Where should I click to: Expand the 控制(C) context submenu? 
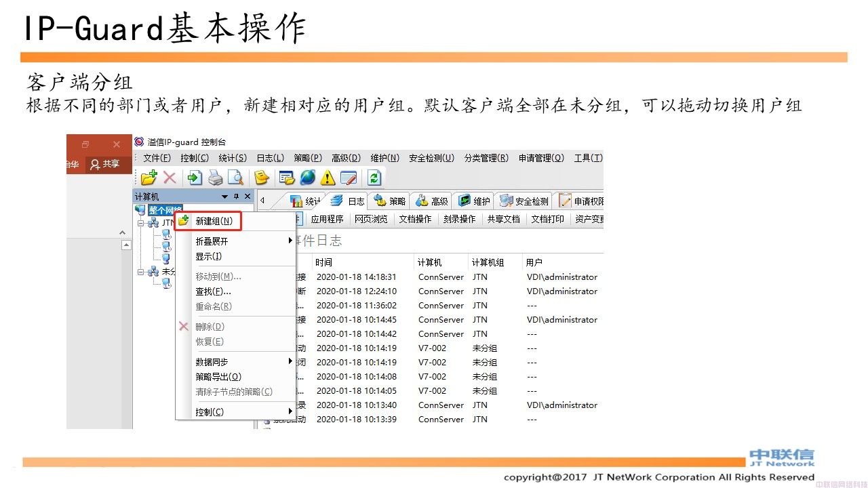coord(235,412)
